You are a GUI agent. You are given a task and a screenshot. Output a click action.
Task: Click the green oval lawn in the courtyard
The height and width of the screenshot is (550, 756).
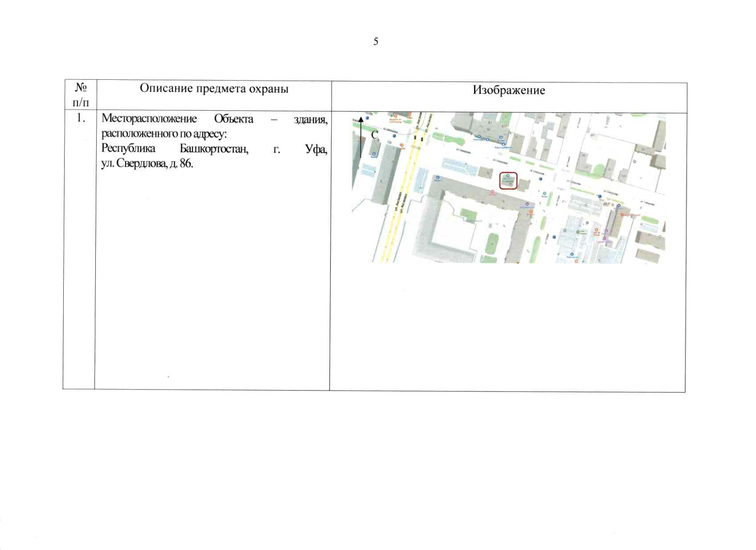click(492, 243)
